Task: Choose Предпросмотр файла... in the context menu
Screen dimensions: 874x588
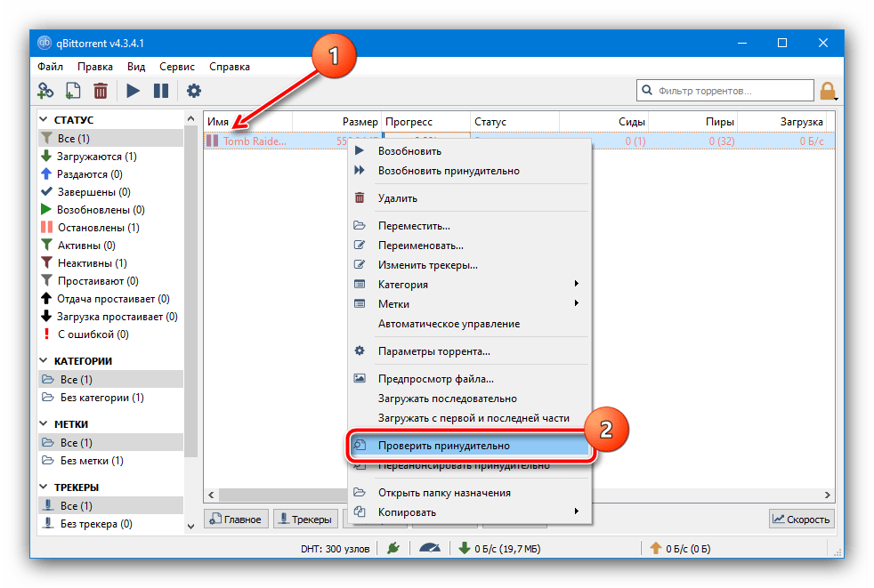Action: click(x=469, y=379)
